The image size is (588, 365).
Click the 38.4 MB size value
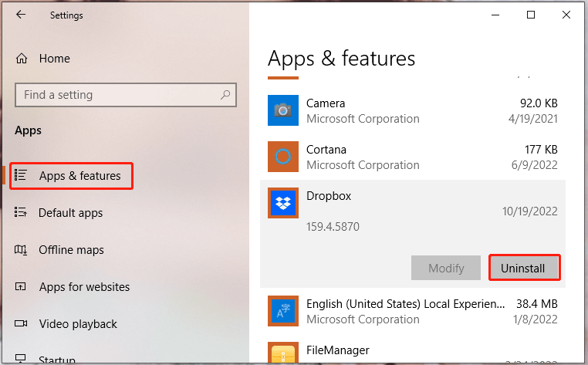pos(536,304)
